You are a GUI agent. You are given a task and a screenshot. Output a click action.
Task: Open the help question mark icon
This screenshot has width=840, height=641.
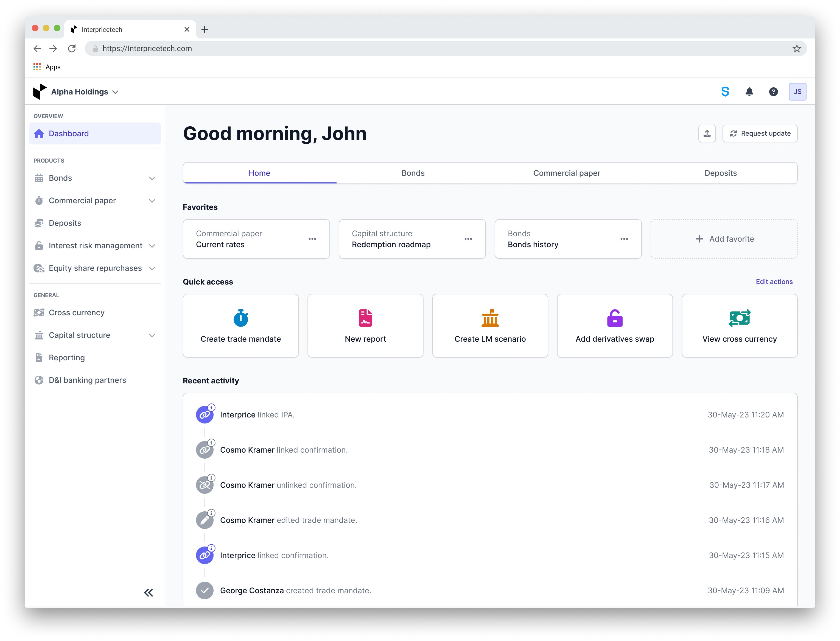[773, 91]
